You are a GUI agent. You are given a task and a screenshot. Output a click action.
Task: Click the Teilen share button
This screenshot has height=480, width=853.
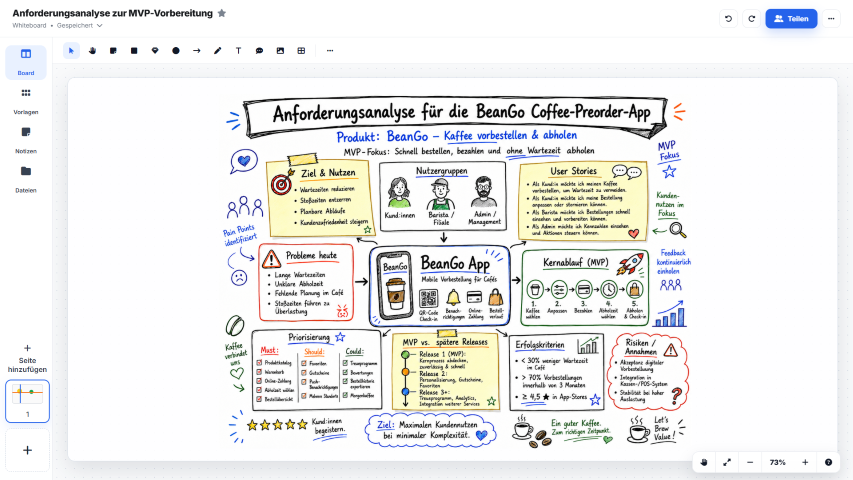[x=791, y=19]
